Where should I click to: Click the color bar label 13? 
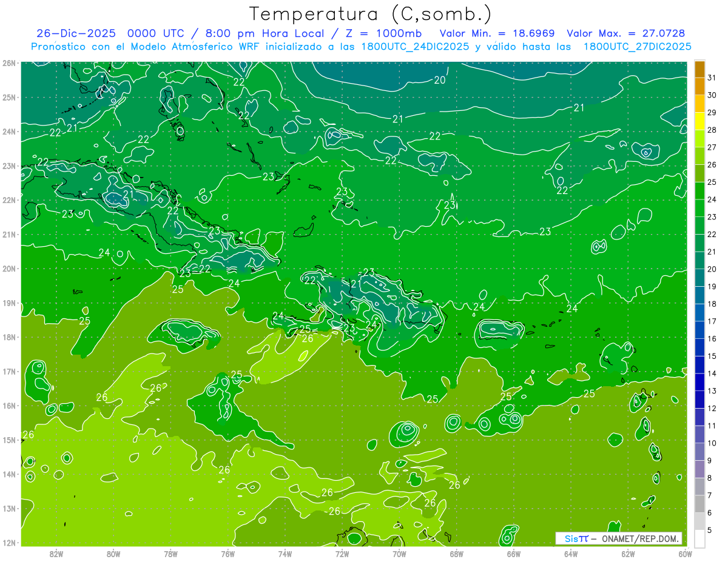click(x=712, y=391)
